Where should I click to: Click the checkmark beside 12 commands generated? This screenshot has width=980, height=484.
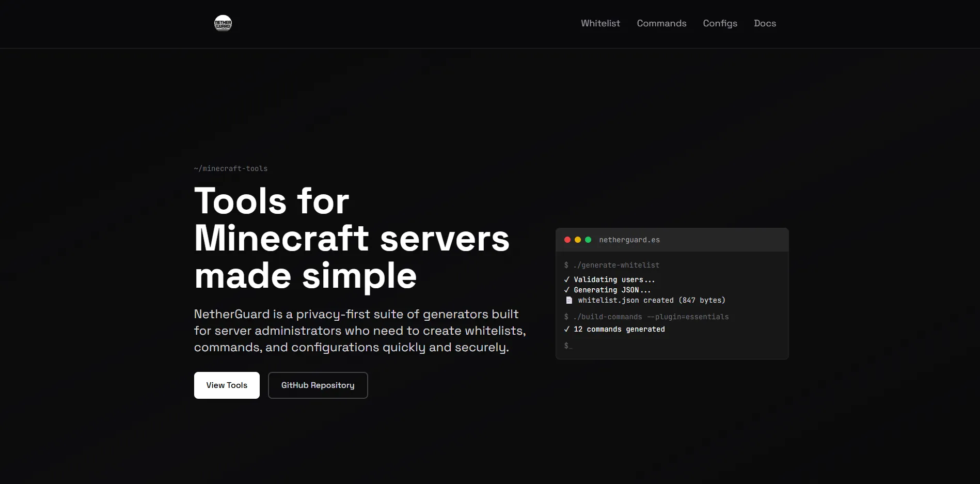click(x=567, y=329)
